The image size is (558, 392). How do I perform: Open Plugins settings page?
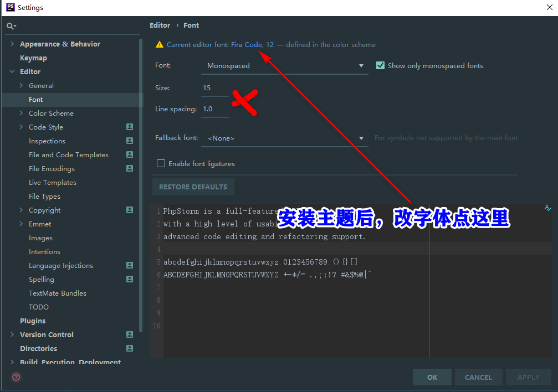(x=33, y=321)
